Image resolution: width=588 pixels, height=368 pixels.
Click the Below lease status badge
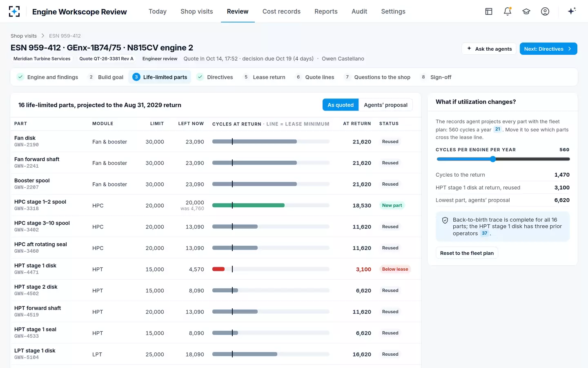pos(395,269)
